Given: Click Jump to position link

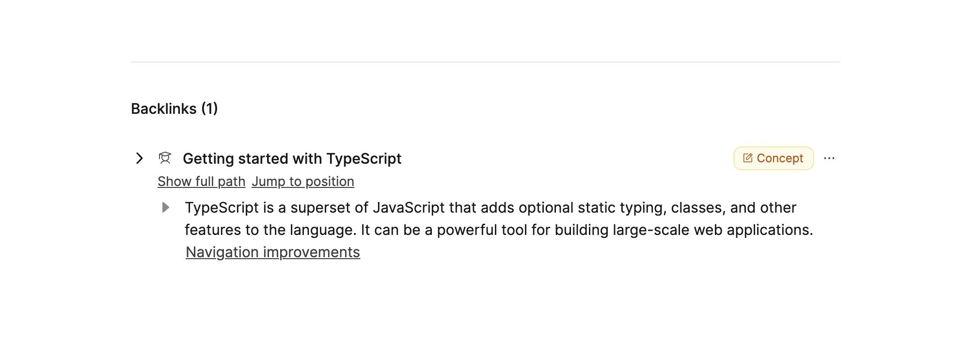Looking at the screenshot, I should point(302,182).
